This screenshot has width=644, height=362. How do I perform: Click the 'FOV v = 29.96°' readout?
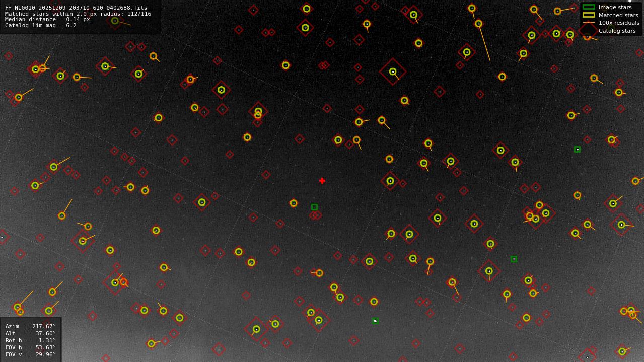point(30,355)
